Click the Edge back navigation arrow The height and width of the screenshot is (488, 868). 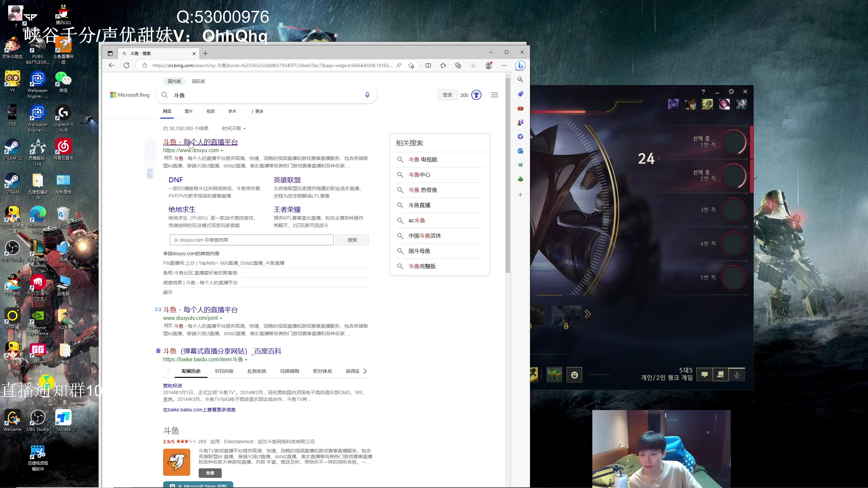112,65
